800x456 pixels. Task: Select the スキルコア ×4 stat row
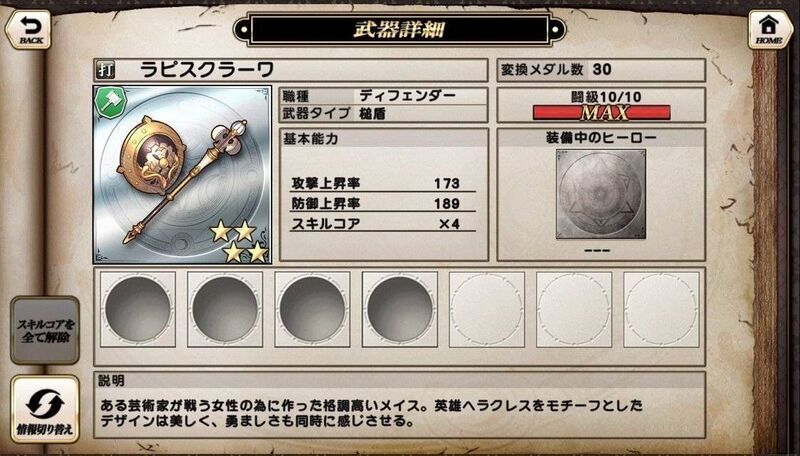click(383, 223)
